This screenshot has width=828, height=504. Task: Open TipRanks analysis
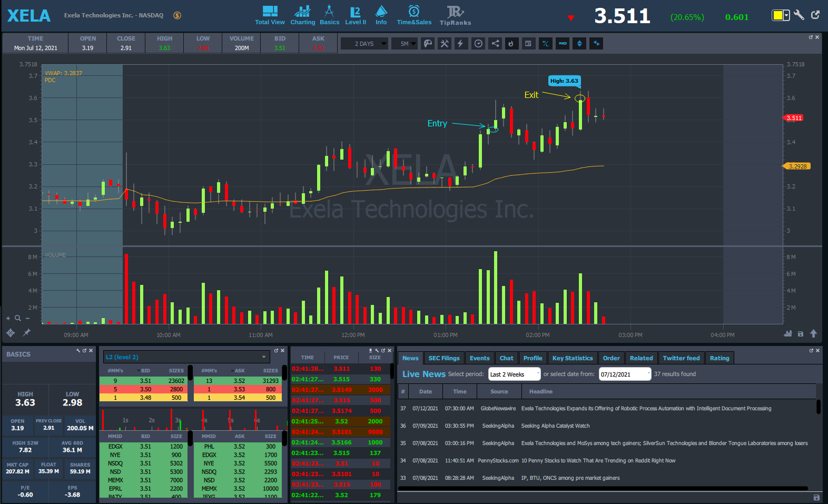(x=455, y=15)
